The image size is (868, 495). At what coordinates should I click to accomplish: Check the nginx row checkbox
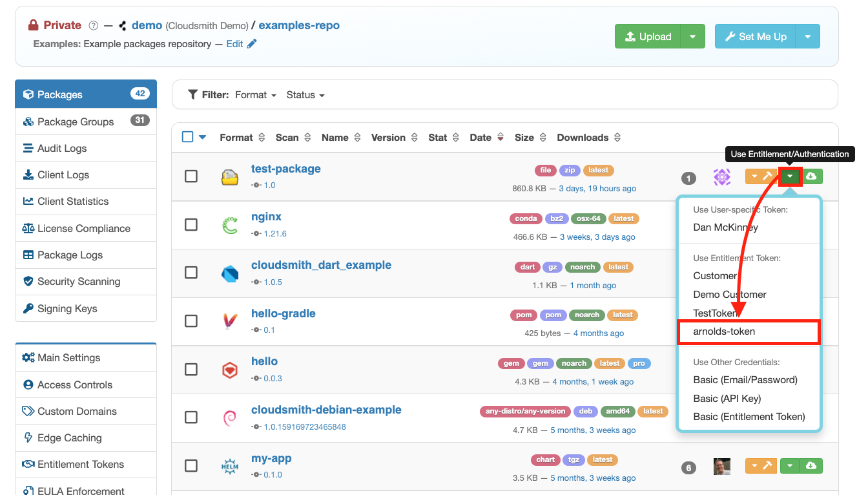tap(191, 224)
